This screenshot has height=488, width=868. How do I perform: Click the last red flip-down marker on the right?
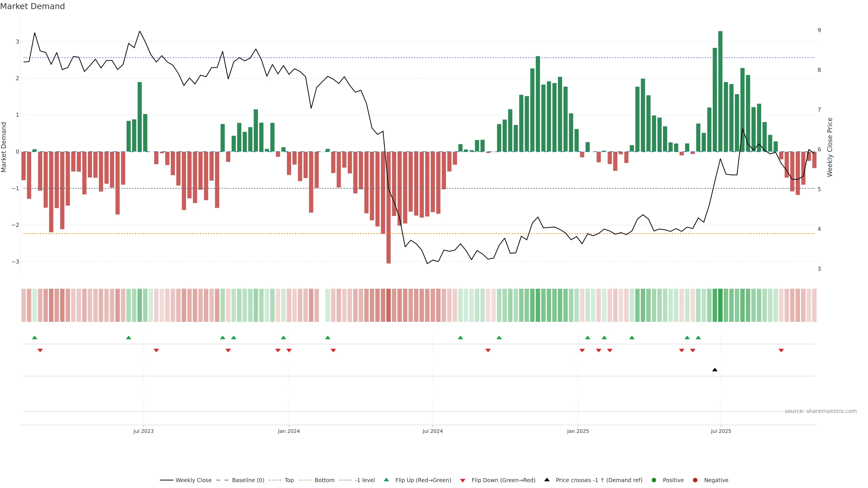click(x=781, y=351)
